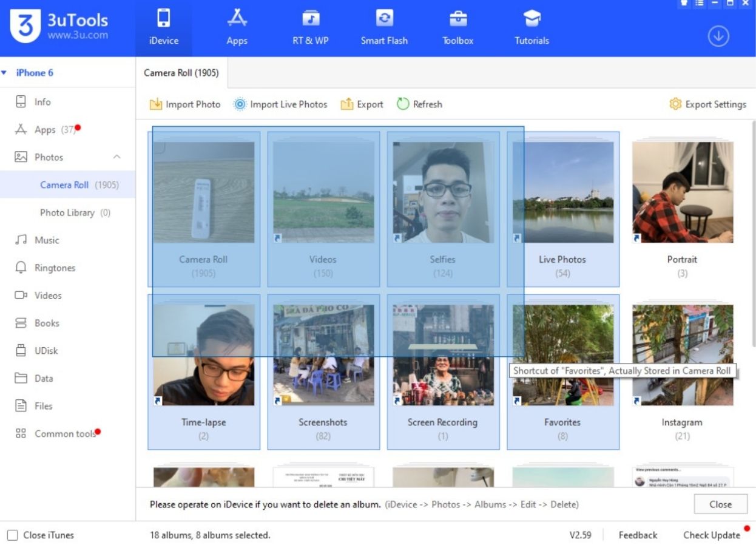Click the 3uTools logo

tap(59, 26)
